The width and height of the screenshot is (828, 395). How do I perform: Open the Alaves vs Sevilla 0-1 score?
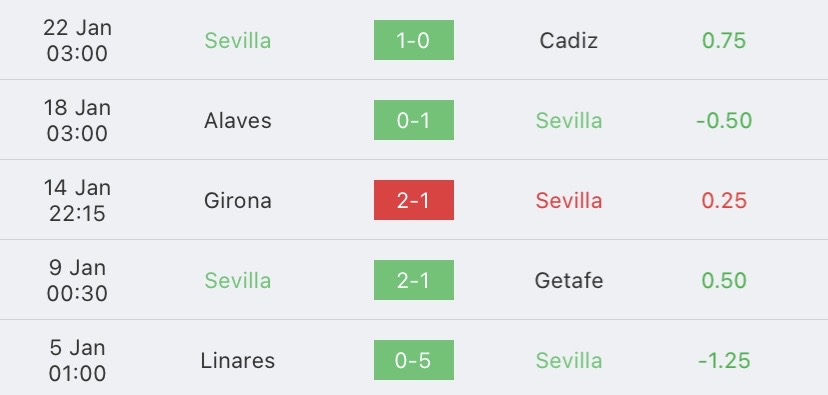tap(413, 120)
